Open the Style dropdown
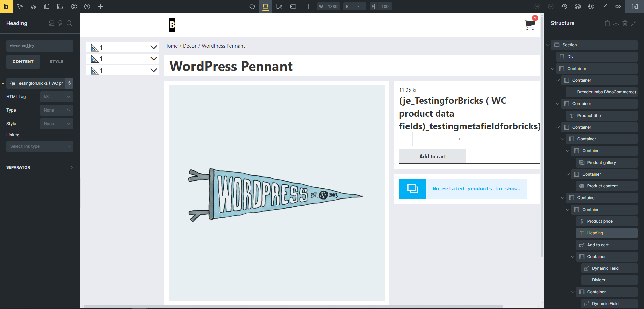644x309 pixels. tap(56, 124)
